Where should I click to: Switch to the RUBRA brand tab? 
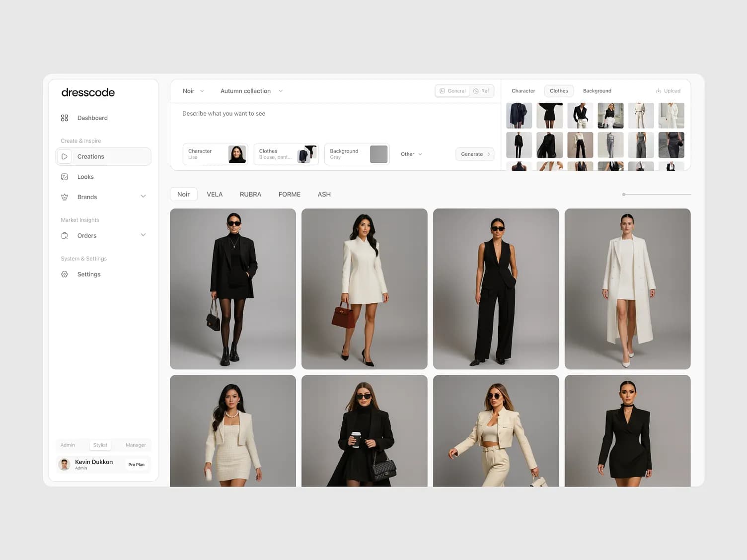pos(250,194)
